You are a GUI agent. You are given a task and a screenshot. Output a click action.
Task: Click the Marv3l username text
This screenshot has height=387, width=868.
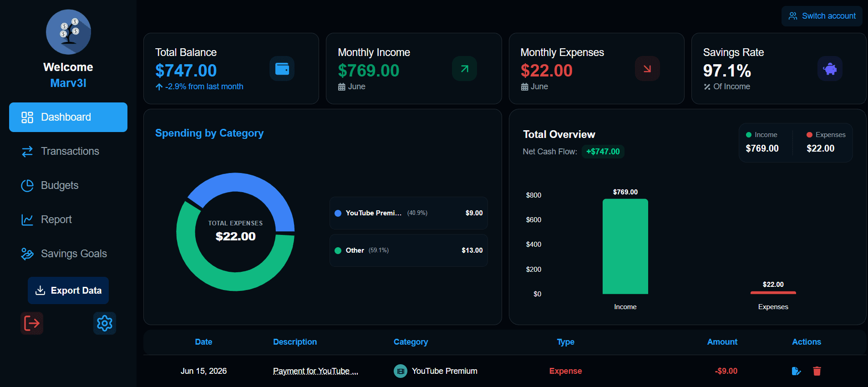point(68,83)
